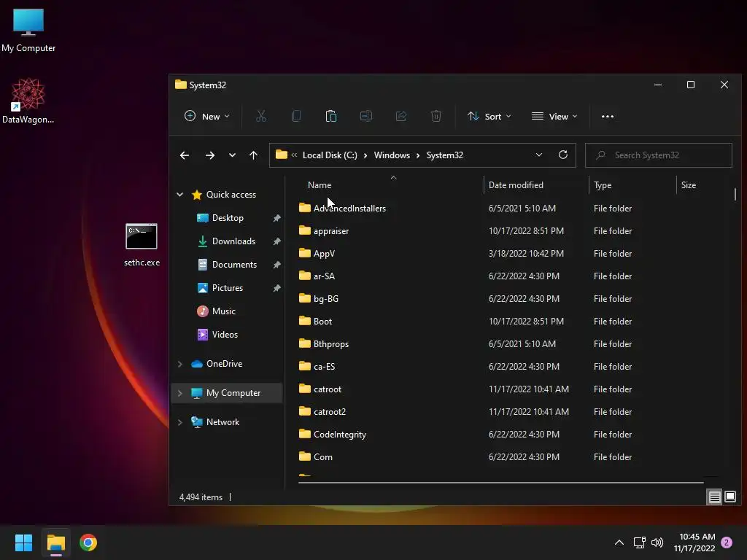Show hidden system tray icons
747x560 pixels.
[x=619, y=542]
